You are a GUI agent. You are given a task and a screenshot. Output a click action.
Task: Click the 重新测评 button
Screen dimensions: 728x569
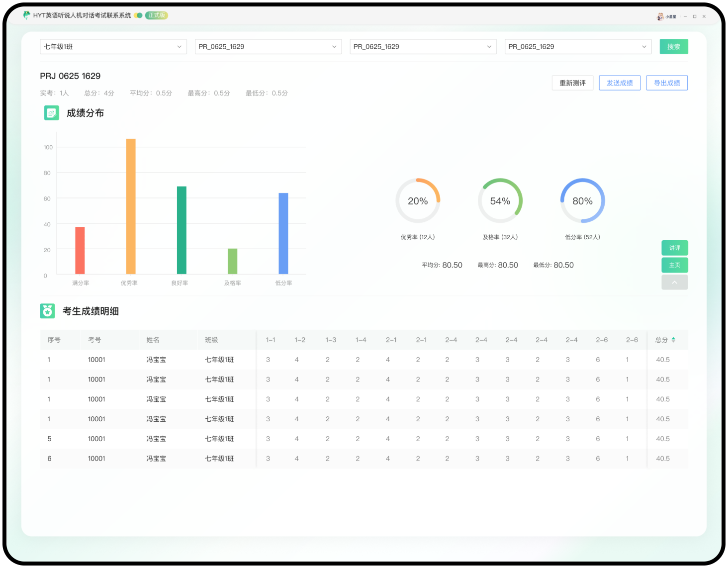(572, 83)
